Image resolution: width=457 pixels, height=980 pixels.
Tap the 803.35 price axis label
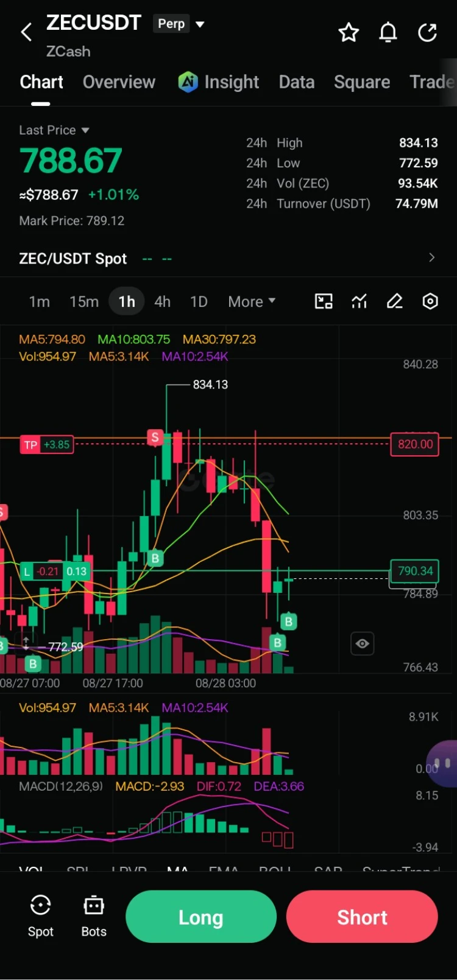pyautogui.click(x=420, y=515)
